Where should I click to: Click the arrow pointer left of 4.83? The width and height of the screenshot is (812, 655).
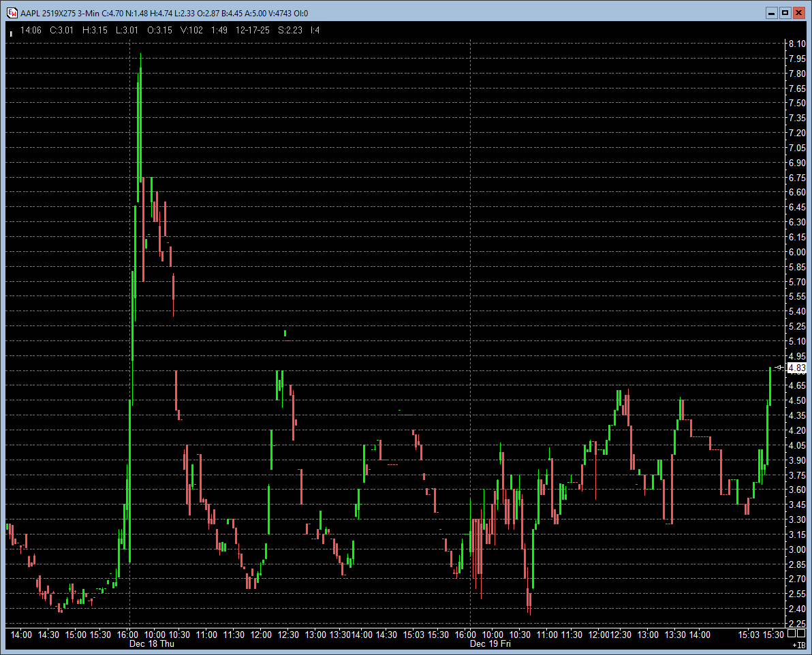(781, 368)
